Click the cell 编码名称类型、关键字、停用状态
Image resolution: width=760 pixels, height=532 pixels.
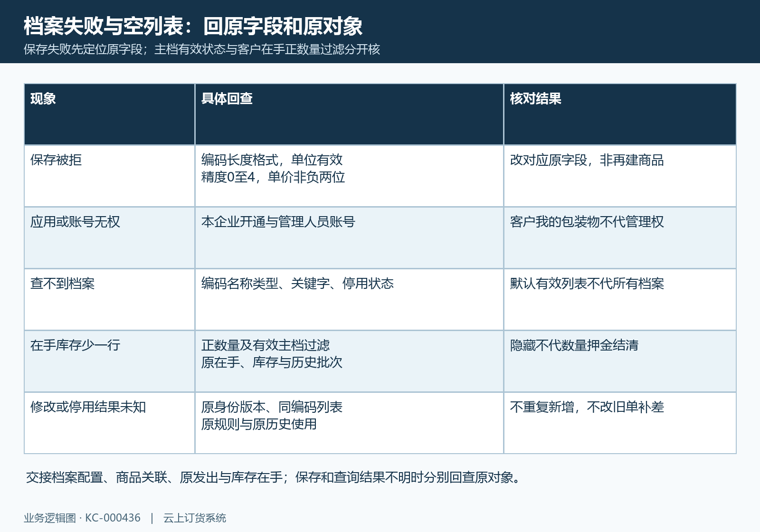tap(349, 300)
